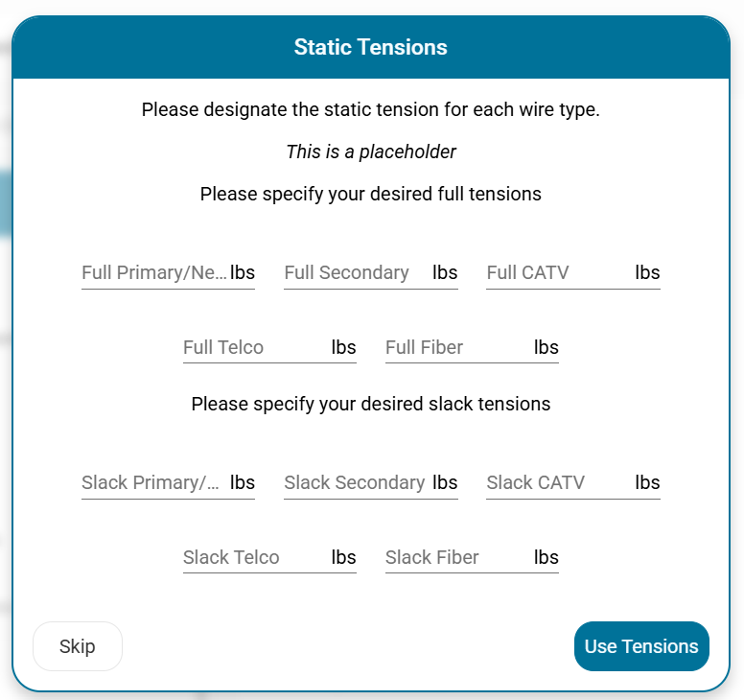The width and height of the screenshot is (744, 700).
Task: Select the Slack Secondary tension input
Action: click(357, 483)
